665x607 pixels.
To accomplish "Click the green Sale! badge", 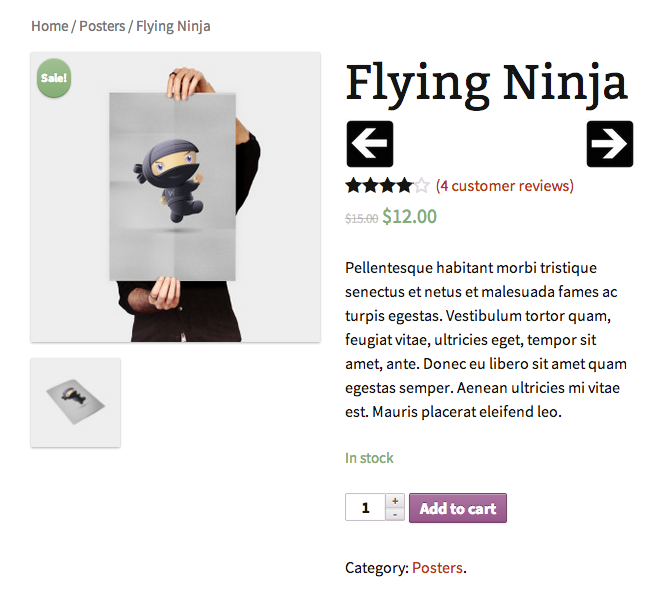I will coord(54,78).
